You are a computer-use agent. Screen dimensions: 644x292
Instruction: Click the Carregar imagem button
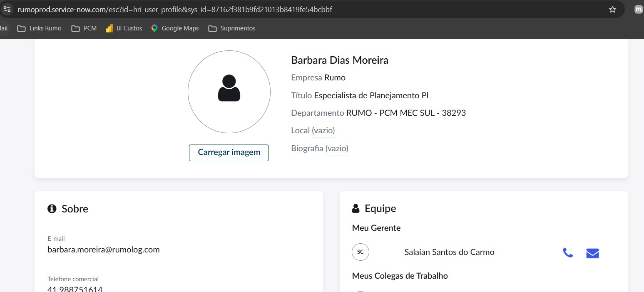tap(229, 152)
